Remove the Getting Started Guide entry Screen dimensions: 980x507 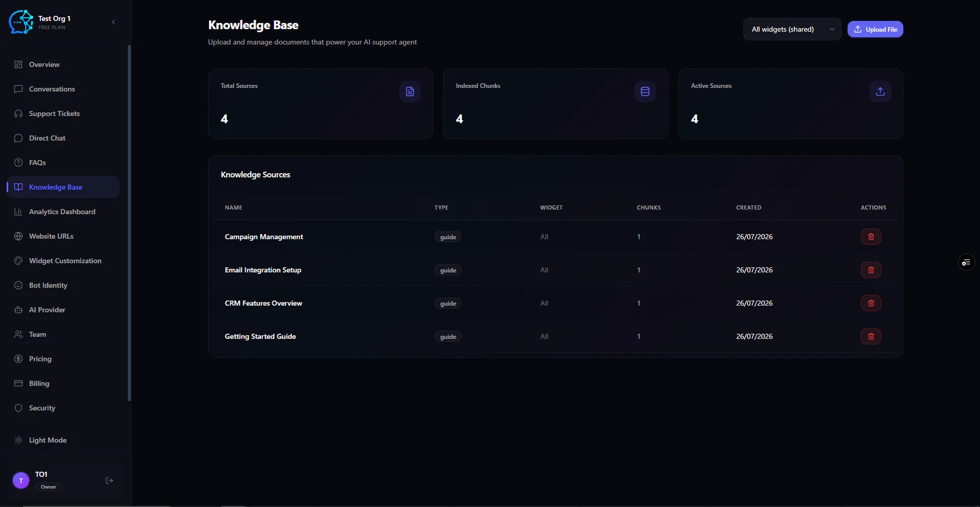[x=871, y=337]
